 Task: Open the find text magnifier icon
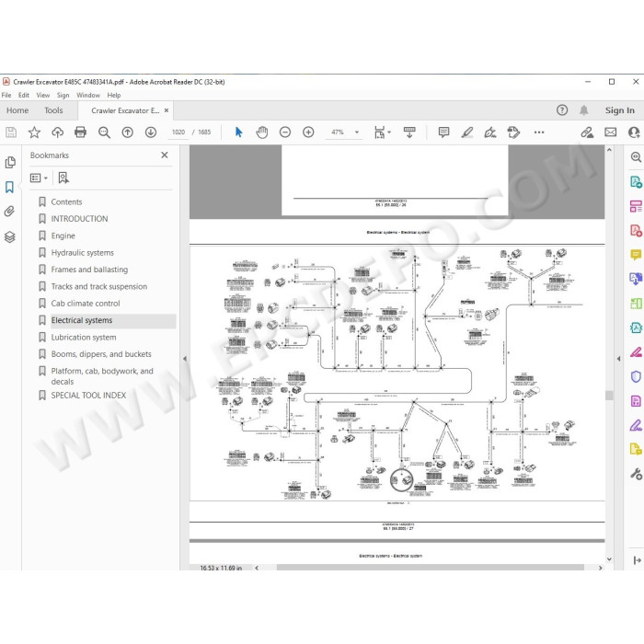[x=104, y=132]
